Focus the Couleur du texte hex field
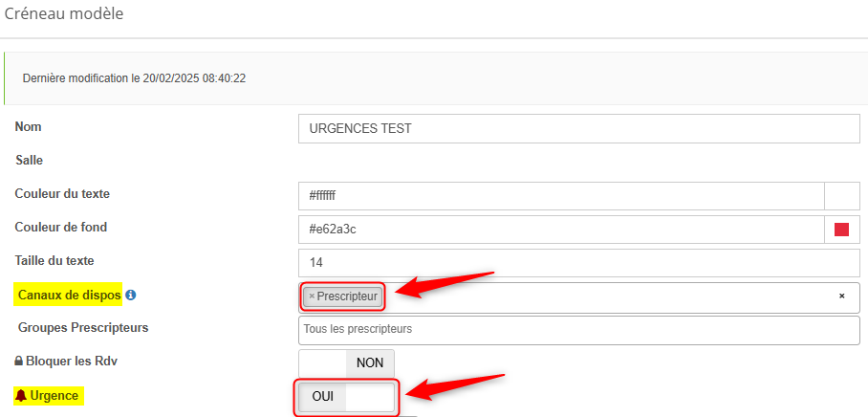868x417 pixels. point(561,196)
